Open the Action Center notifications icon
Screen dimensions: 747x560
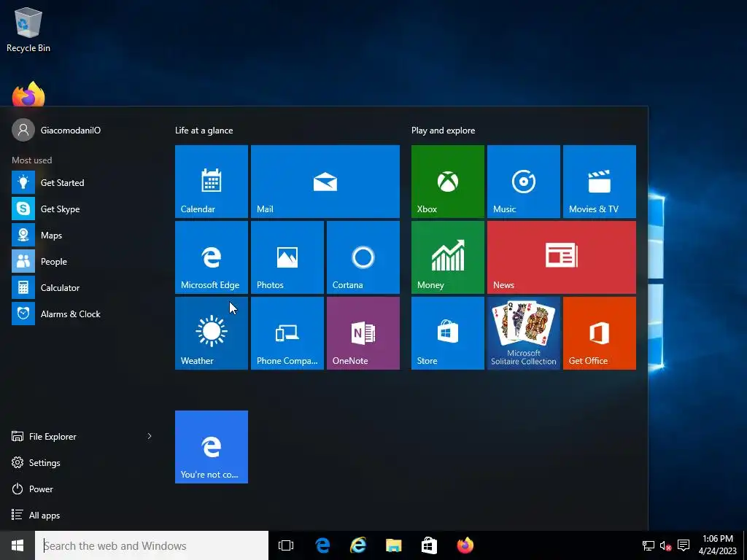tap(684, 545)
